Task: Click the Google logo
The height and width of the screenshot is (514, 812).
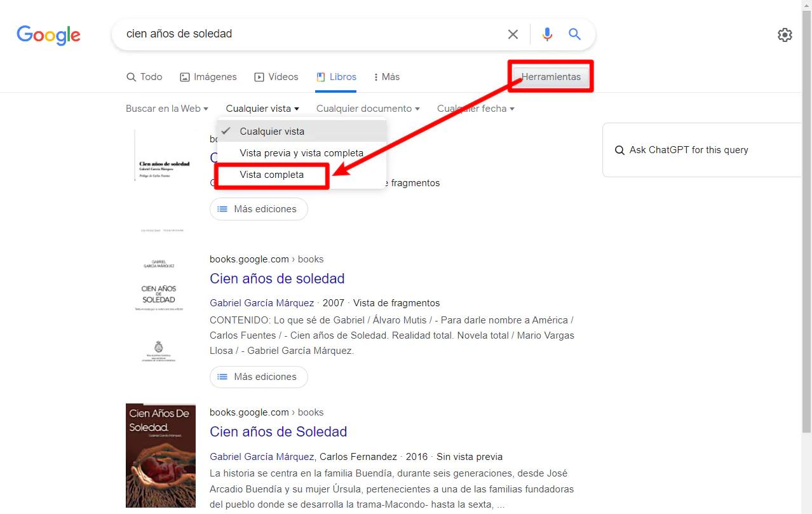Action: pos(48,35)
